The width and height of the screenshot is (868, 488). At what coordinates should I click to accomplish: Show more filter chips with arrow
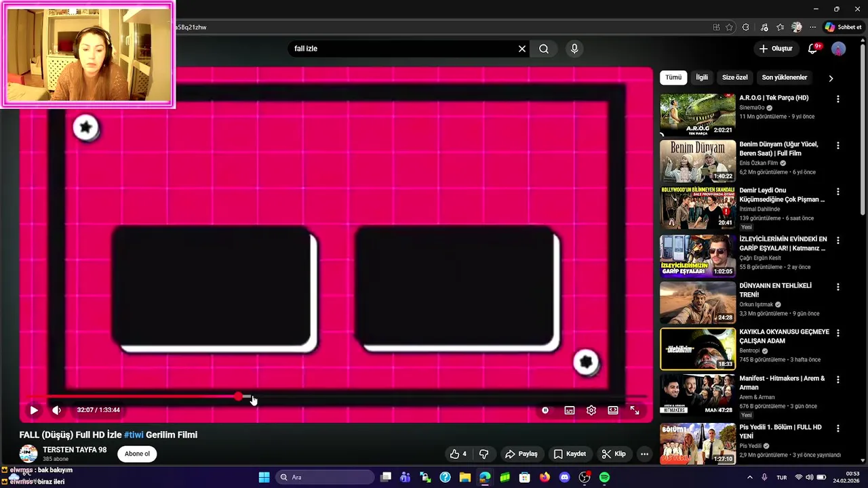click(x=831, y=78)
